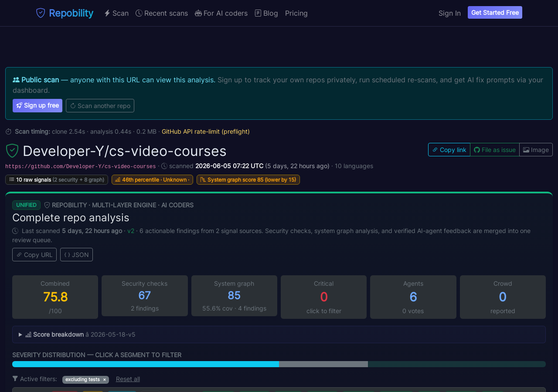Go to For AI coders page

tap(221, 13)
